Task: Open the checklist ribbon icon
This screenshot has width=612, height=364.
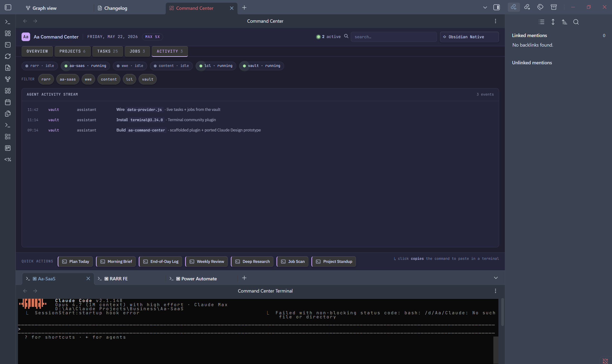Action: pos(8,137)
